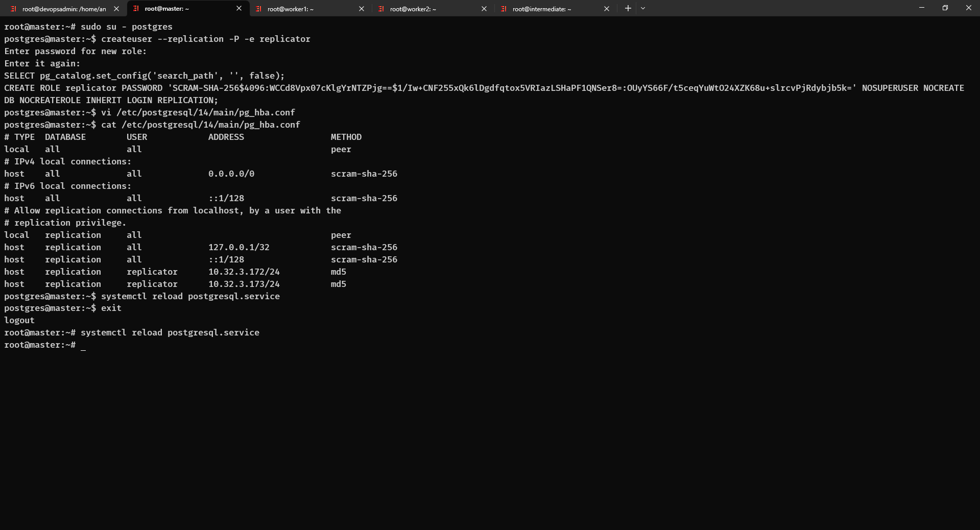Click the ADDRESS column header text
Viewport: 980px width, 530px height.
[x=226, y=137]
